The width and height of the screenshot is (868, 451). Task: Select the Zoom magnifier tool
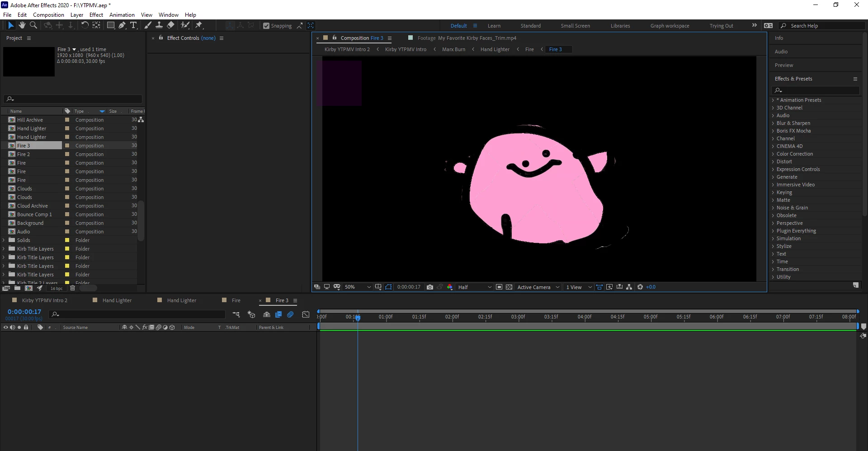[x=33, y=25]
